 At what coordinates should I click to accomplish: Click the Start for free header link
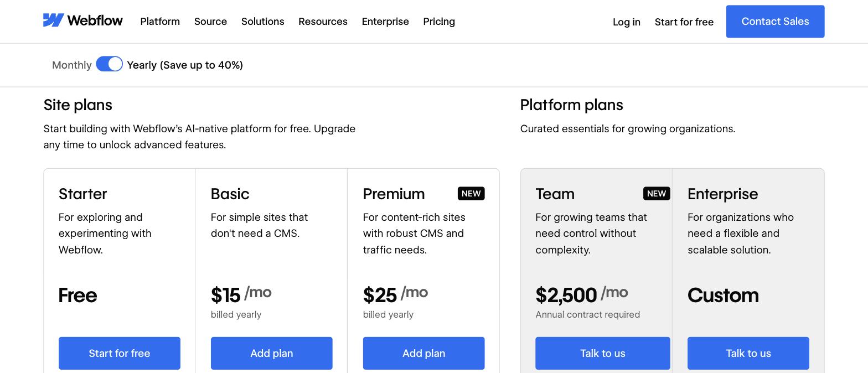[684, 22]
